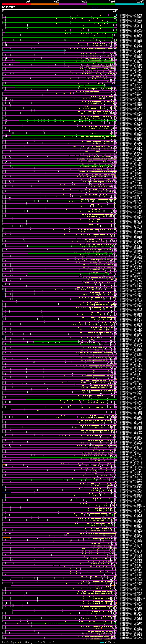
Task: Click the short cyan alignment bar for UniRef100_B7FGZ2
Action: tap(34, 50)
